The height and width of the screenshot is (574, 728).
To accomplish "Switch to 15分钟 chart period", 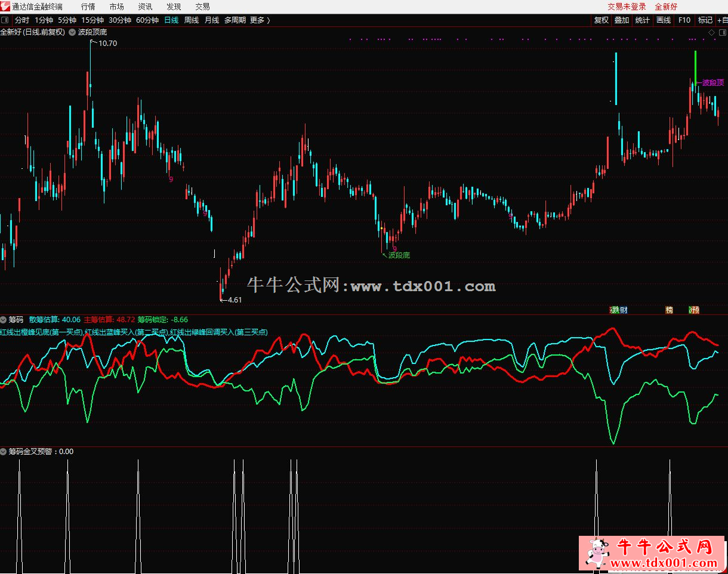I will tap(92, 20).
